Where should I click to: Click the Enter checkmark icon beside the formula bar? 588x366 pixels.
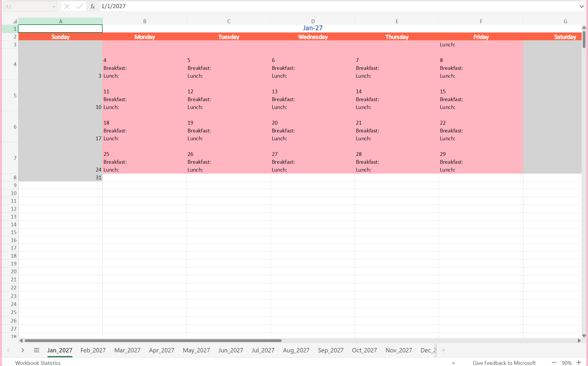click(x=79, y=6)
